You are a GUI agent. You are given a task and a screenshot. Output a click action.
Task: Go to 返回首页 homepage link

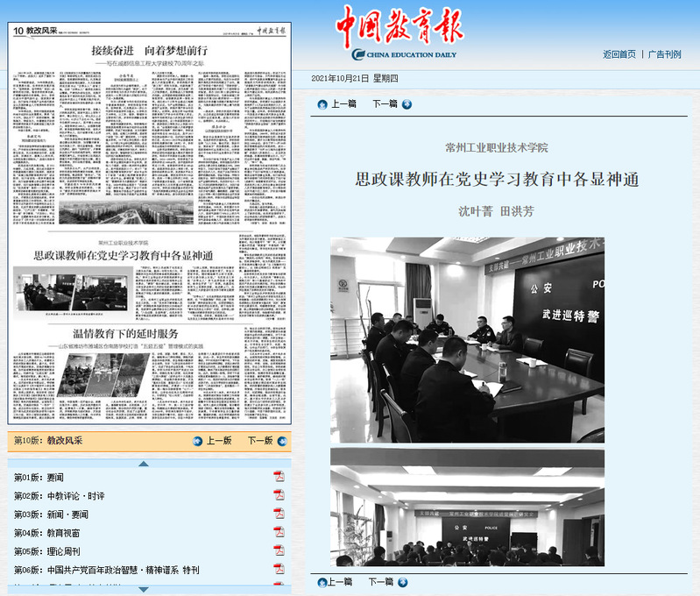[619, 54]
